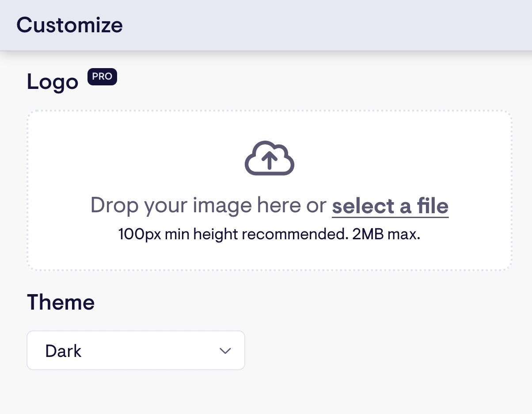
Task: Open the Theme dropdown showing Dark
Action: [x=136, y=350]
